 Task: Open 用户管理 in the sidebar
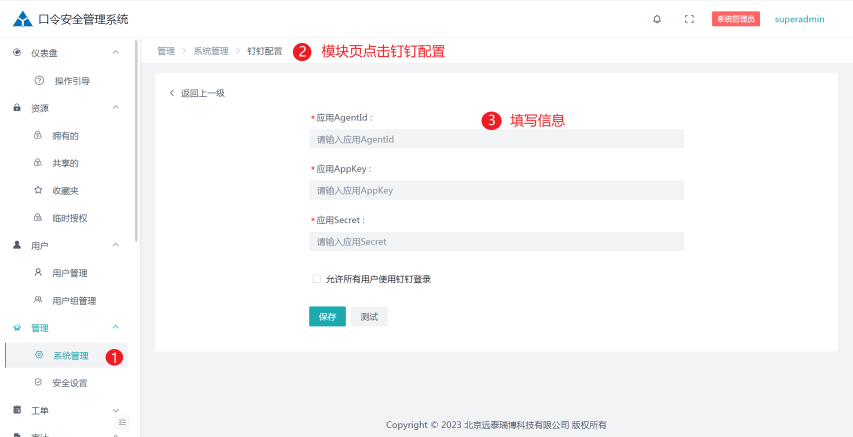click(69, 272)
